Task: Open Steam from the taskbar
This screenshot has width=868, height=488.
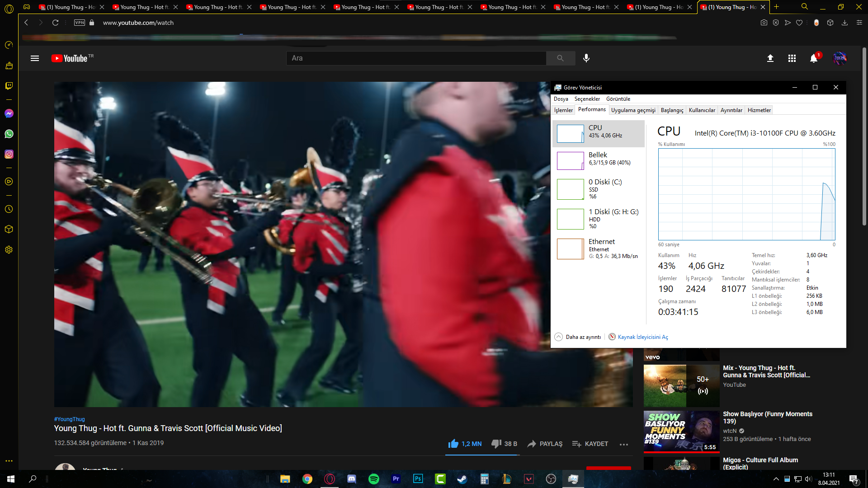Action: point(462,479)
